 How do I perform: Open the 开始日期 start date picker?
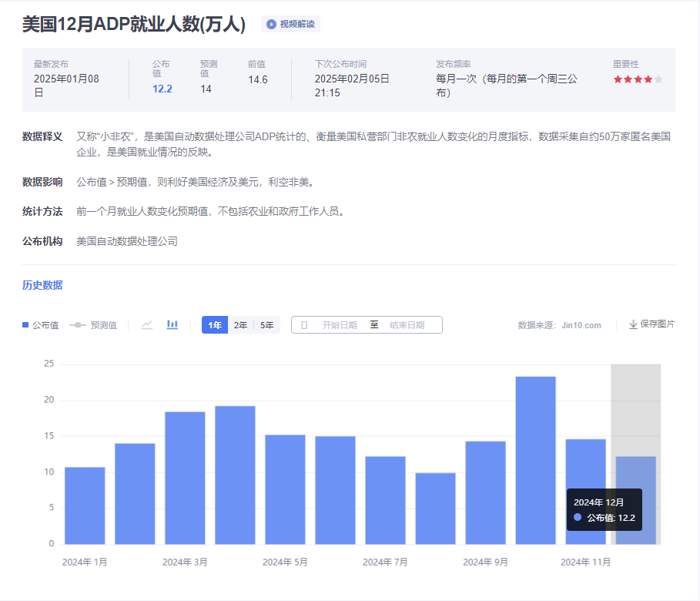(x=339, y=325)
